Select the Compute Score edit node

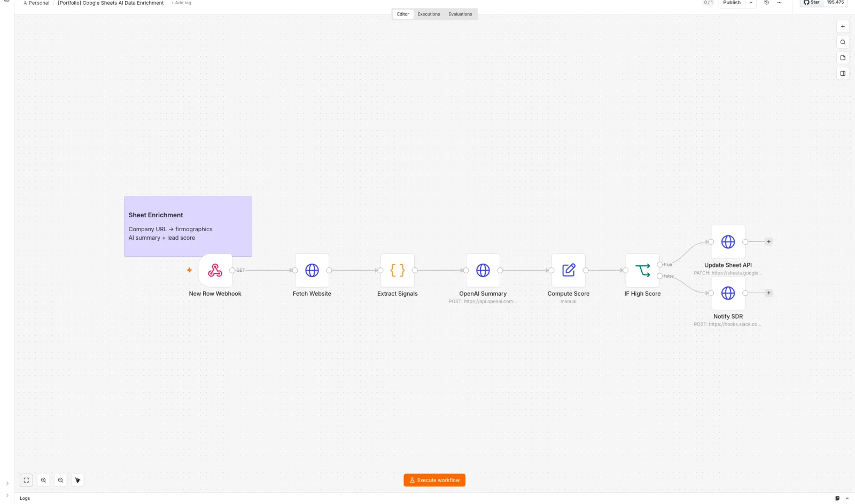[x=569, y=270]
